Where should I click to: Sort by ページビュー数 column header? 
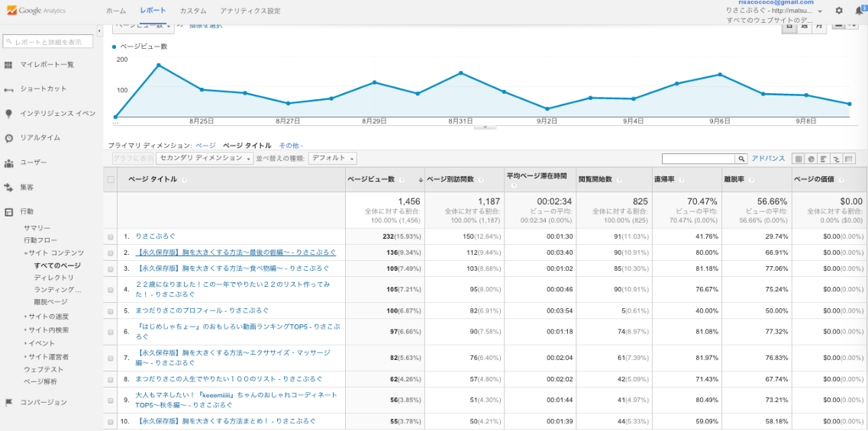371,180
